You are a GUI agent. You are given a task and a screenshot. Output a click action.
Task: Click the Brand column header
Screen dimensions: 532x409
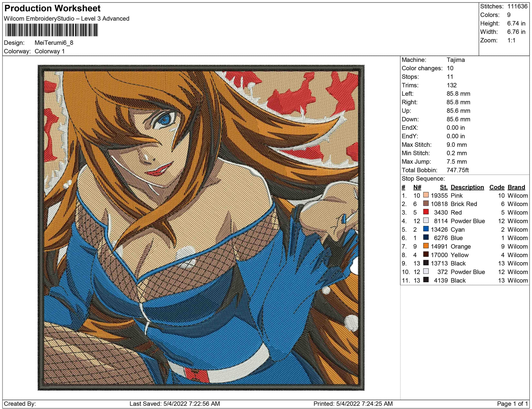[516, 187]
